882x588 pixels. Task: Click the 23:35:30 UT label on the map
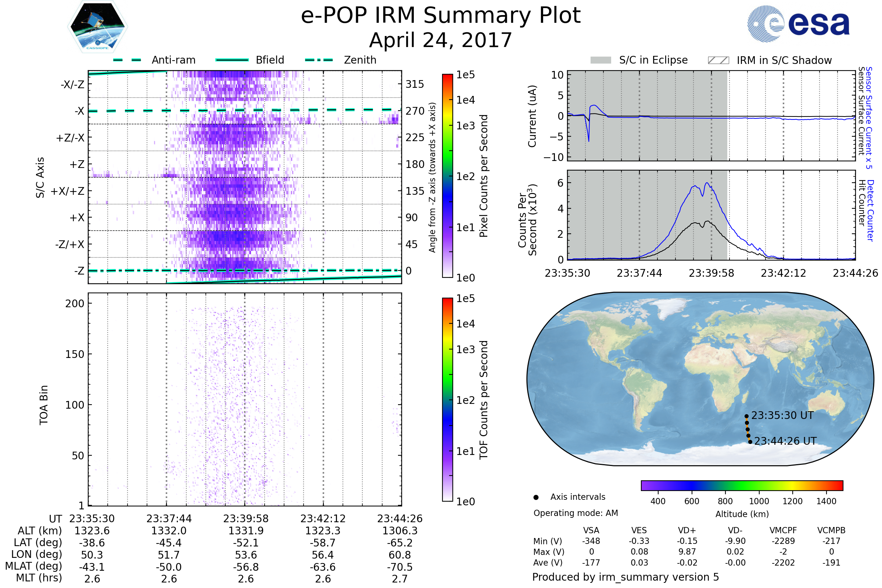pyautogui.click(x=782, y=416)
